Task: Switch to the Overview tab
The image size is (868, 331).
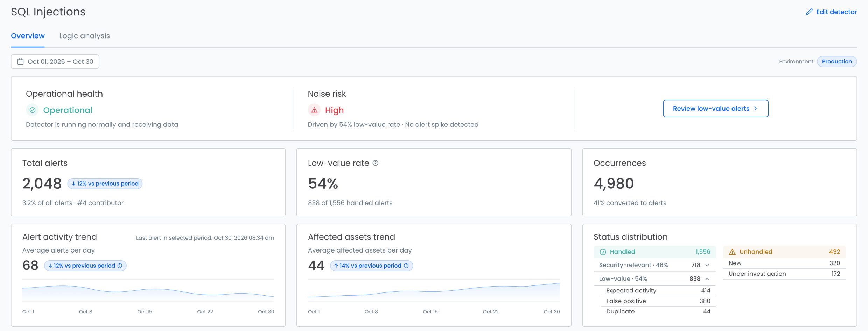Action: click(28, 36)
